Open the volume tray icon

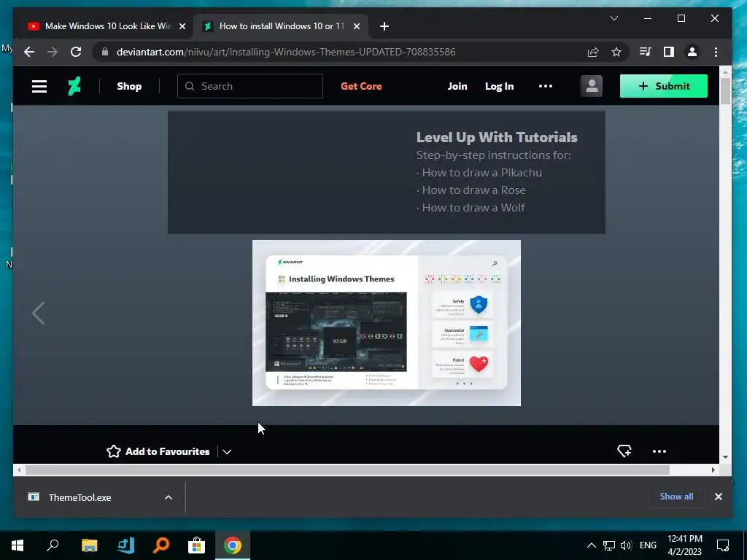tap(626, 545)
